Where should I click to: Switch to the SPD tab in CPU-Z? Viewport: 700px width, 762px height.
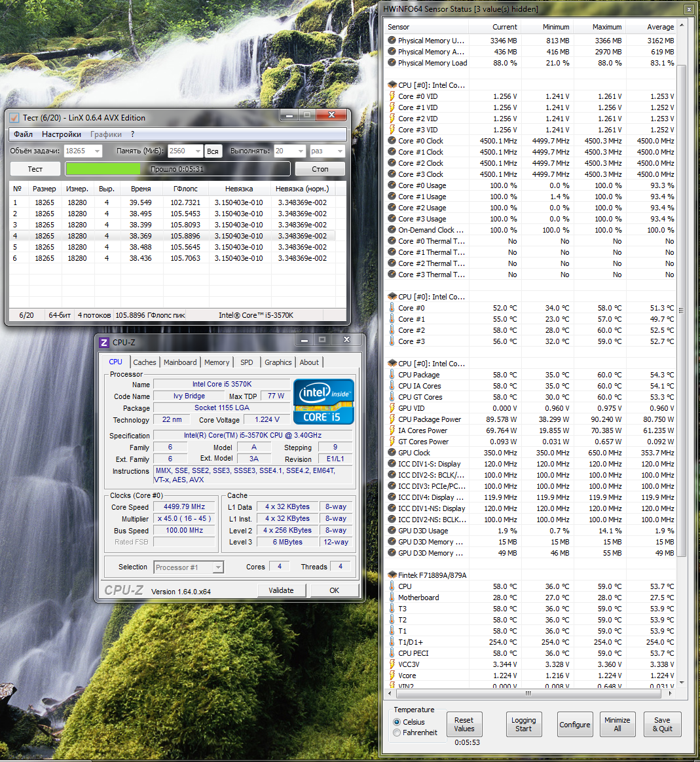click(x=247, y=362)
